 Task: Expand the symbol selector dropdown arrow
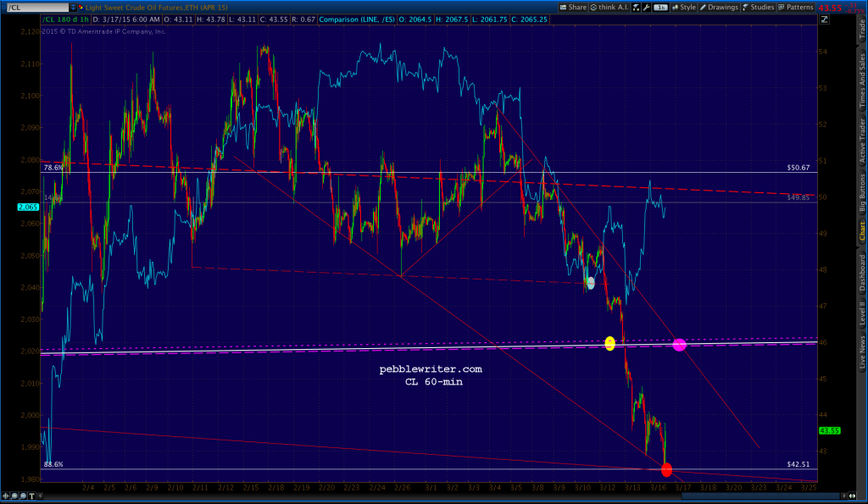pos(73,7)
